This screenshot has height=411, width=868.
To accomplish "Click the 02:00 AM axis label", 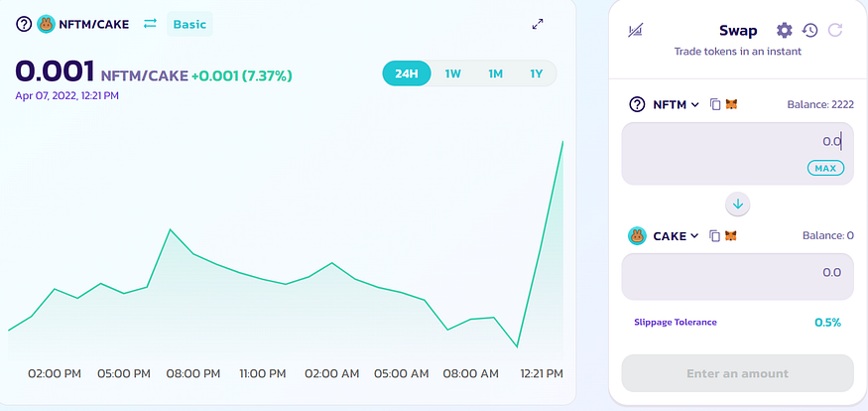I will pos(331,374).
